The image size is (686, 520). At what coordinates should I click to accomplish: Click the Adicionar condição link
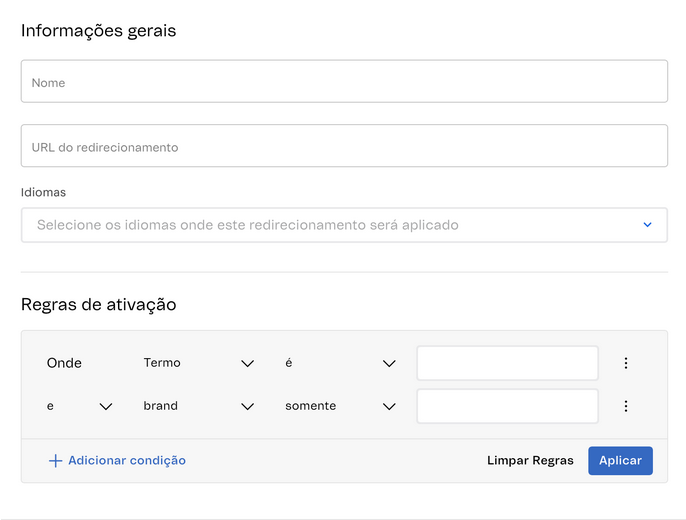(x=127, y=461)
